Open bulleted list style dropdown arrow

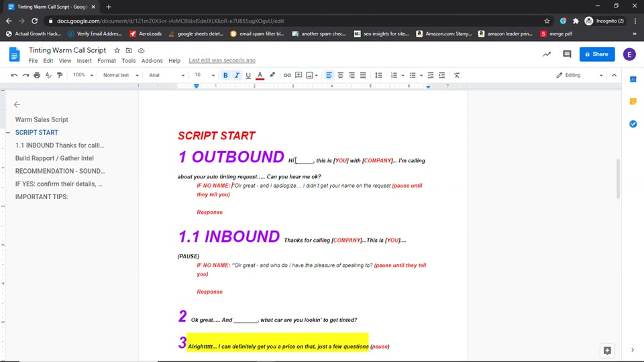click(421, 76)
